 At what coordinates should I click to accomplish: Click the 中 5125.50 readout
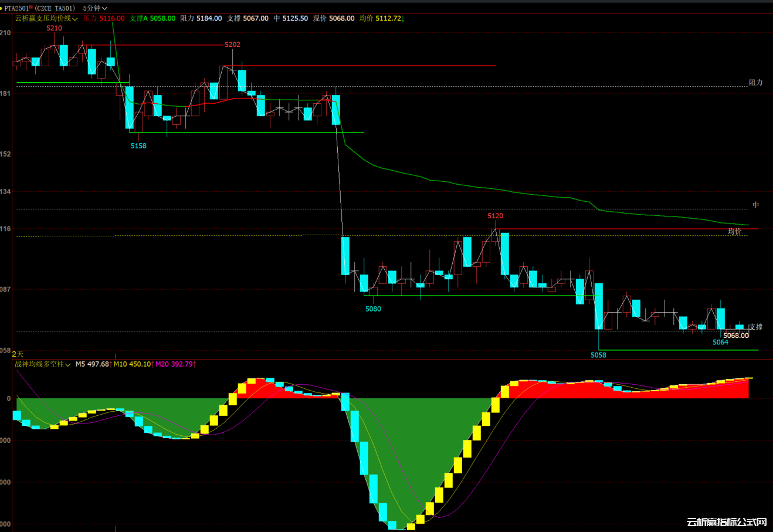(x=290, y=18)
